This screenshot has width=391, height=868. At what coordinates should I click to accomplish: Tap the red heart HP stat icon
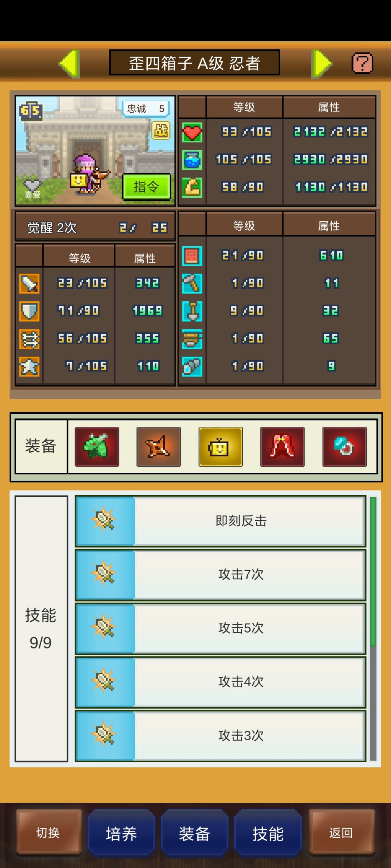192,132
